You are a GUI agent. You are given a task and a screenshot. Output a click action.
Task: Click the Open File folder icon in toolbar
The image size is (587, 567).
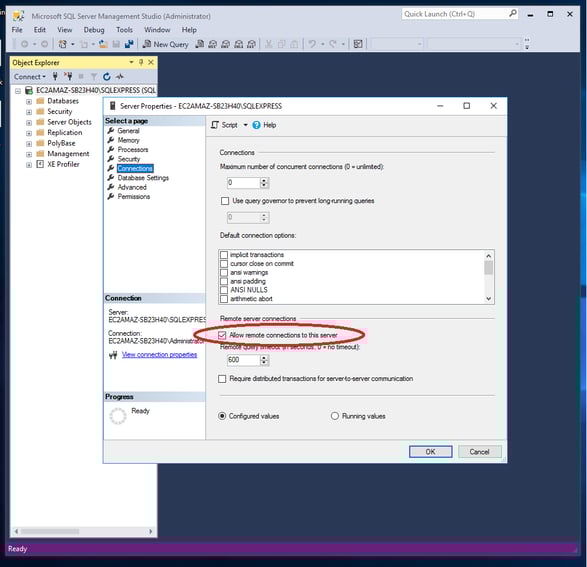tap(103, 44)
